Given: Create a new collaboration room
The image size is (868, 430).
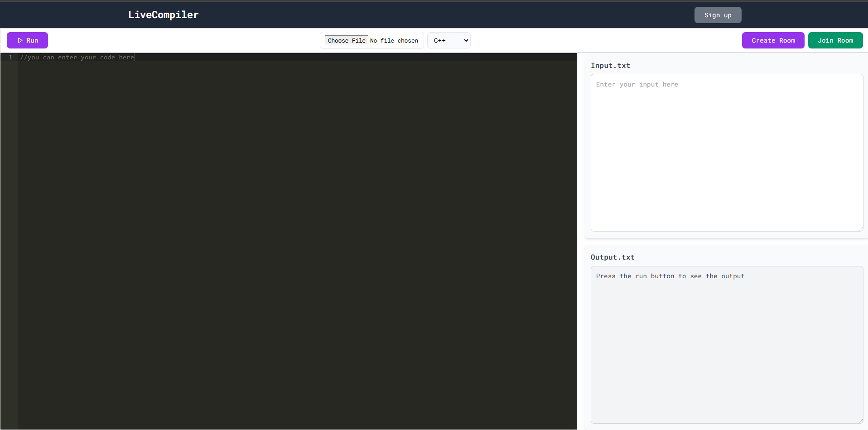Looking at the screenshot, I should [773, 40].
